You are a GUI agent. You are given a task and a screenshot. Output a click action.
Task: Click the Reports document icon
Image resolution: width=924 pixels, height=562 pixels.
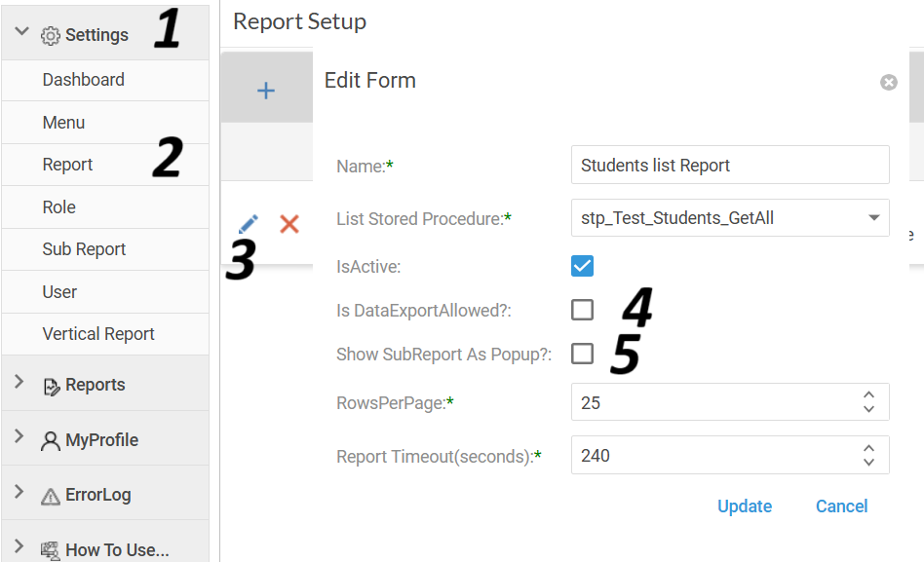point(52,387)
